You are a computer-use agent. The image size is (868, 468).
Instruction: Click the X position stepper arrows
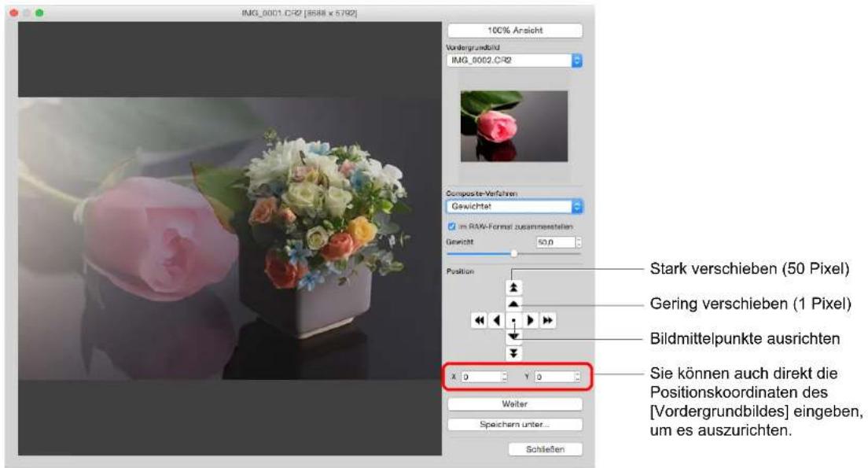tap(504, 377)
